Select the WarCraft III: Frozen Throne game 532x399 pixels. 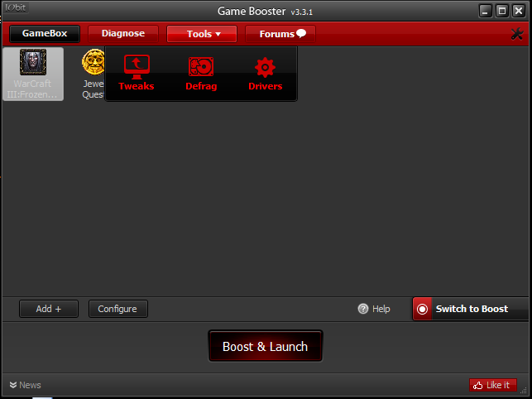tap(33, 74)
